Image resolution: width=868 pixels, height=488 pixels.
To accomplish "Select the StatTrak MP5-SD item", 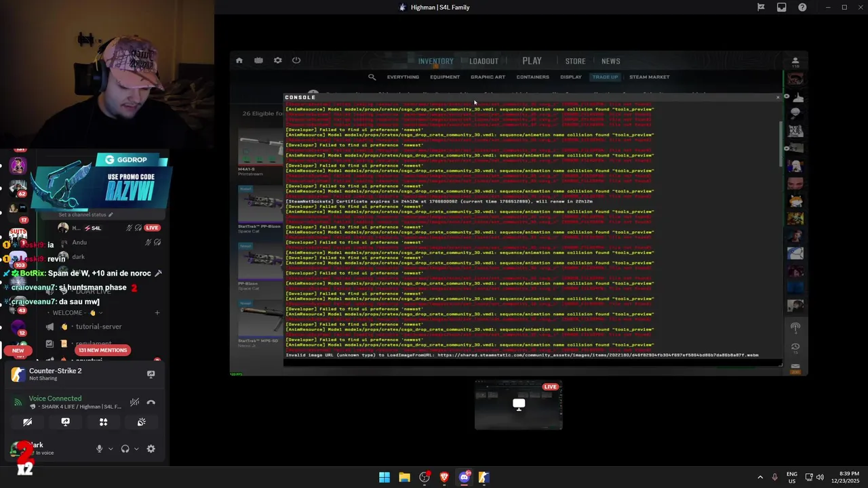I will pyautogui.click(x=260, y=323).
